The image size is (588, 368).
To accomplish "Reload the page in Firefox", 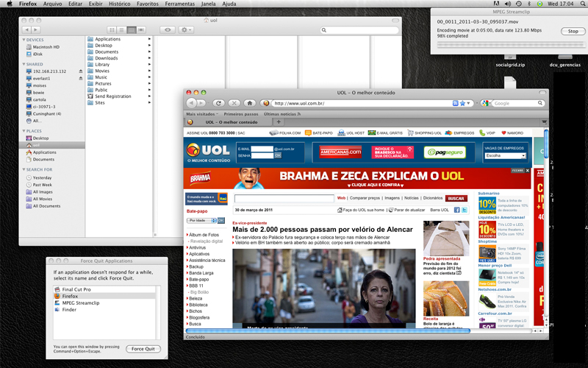I will pyautogui.click(x=218, y=103).
